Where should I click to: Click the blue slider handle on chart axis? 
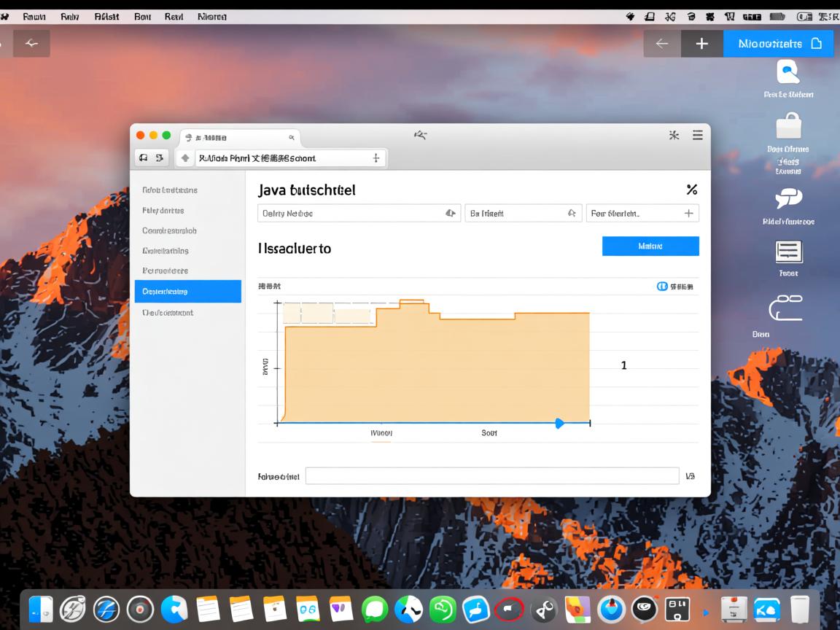coord(559,423)
